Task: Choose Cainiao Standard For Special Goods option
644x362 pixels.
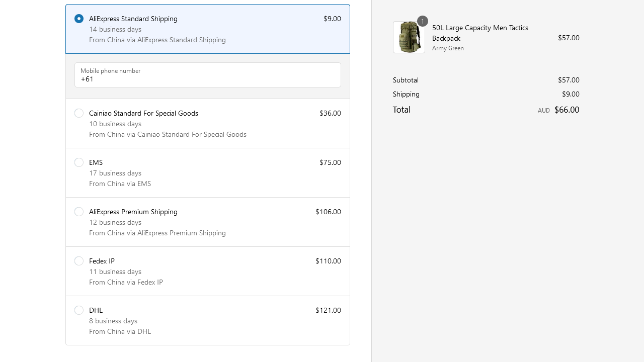Action: [79, 113]
